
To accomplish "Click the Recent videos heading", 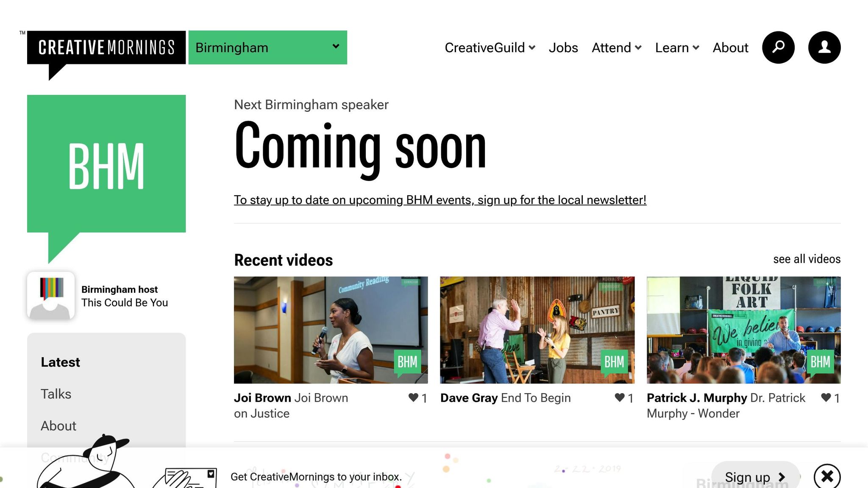I will [x=284, y=260].
